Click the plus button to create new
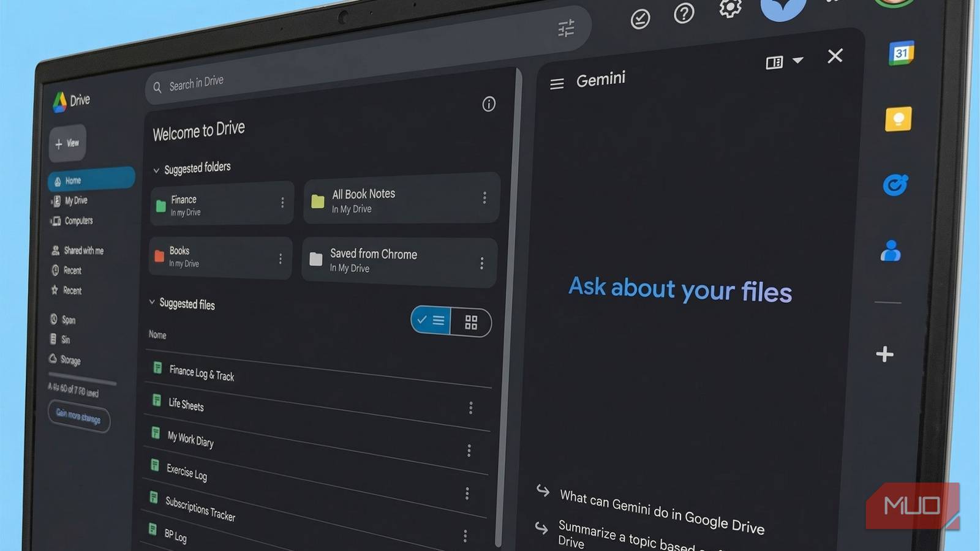The height and width of the screenshot is (551, 980). point(67,143)
